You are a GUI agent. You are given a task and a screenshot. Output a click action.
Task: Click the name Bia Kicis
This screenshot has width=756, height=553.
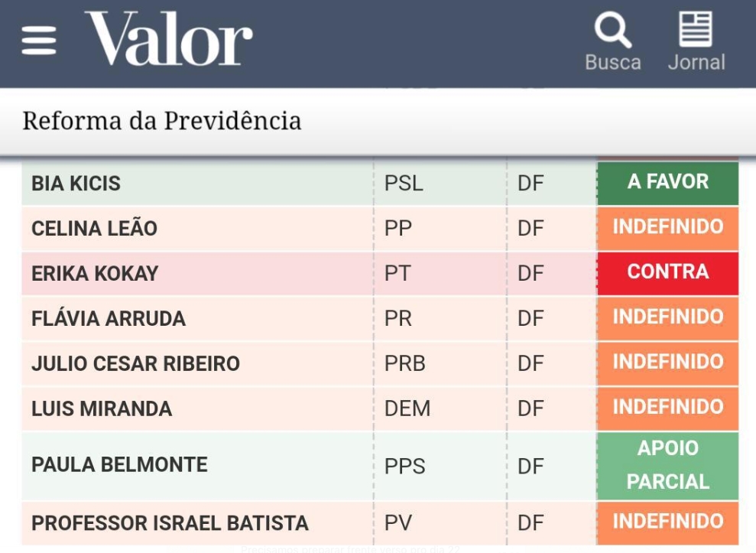(76, 184)
